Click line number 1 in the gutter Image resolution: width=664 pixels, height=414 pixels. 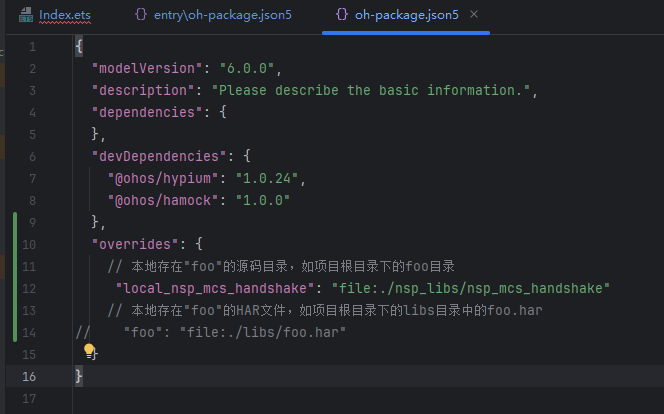33,47
